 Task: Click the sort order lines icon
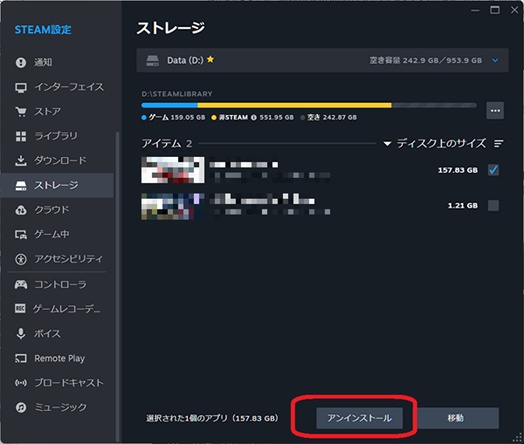(499, 144)
